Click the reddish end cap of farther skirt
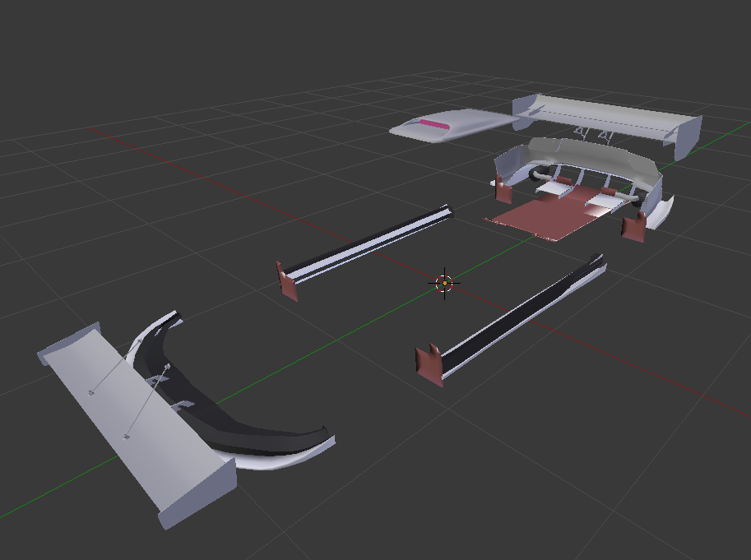The width and height of the screenshot is (751, 560). [x=286, y=282]
